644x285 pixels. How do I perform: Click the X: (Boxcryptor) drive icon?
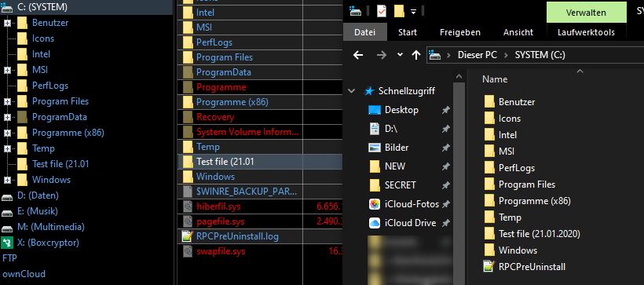pyautogui.click(x=7, y=243)
